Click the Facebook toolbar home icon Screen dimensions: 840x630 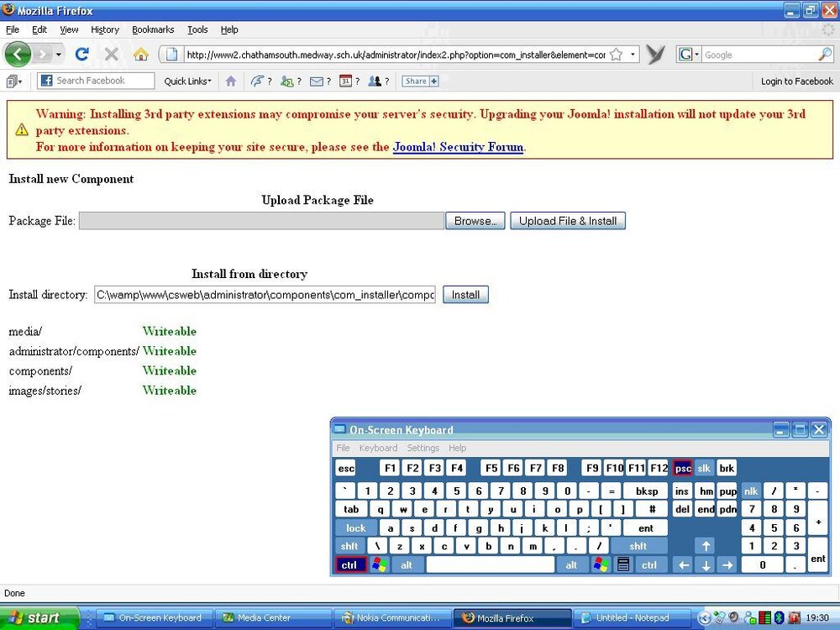[231, 81]
